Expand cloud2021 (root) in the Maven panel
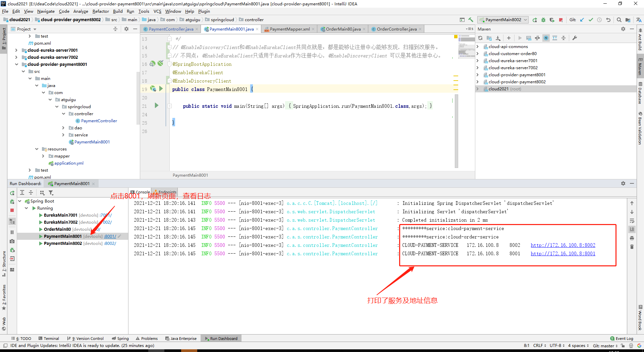This screenshot has width=644, height=352. 478,89
